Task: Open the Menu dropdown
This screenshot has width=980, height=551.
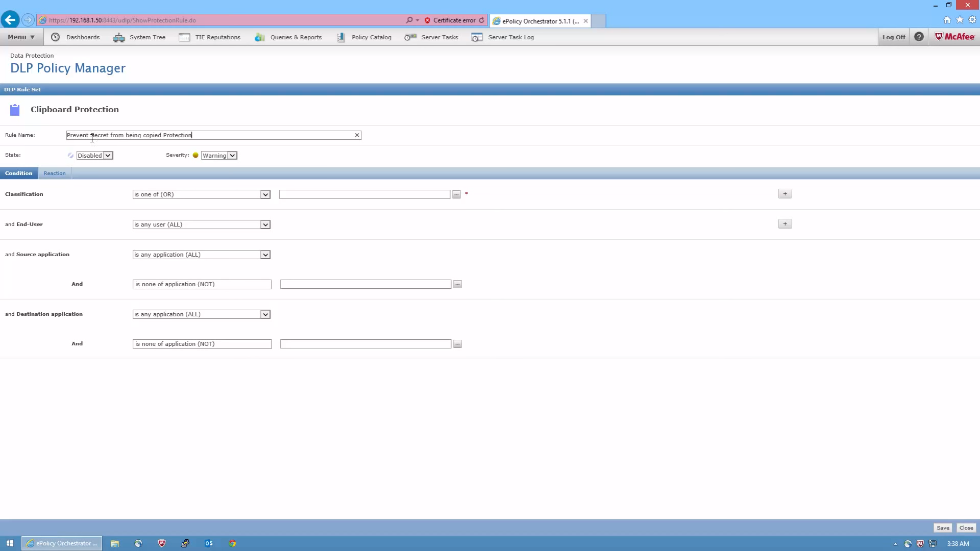Action: [21, 37]
